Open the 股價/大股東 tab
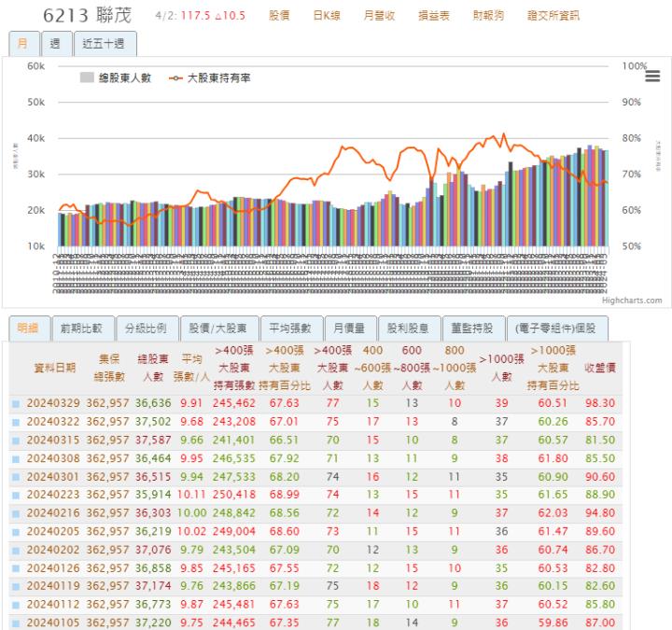This screenshot has width=672, height=630. [x=219, y=329]
